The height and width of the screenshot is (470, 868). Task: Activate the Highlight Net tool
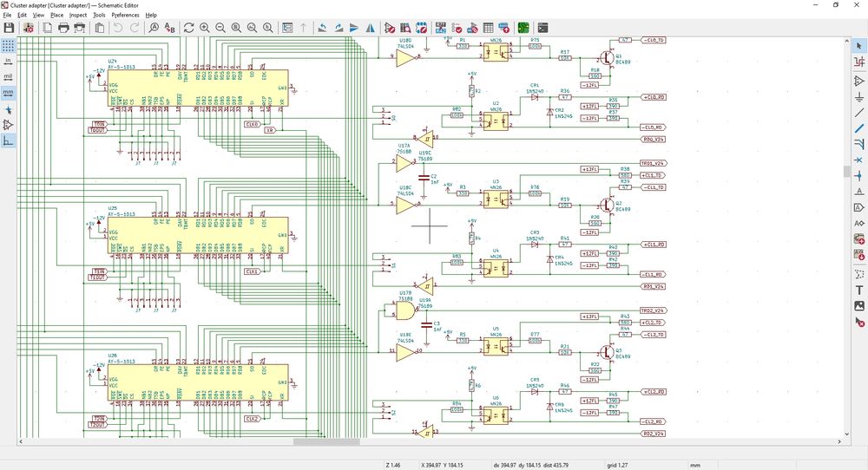859,62
